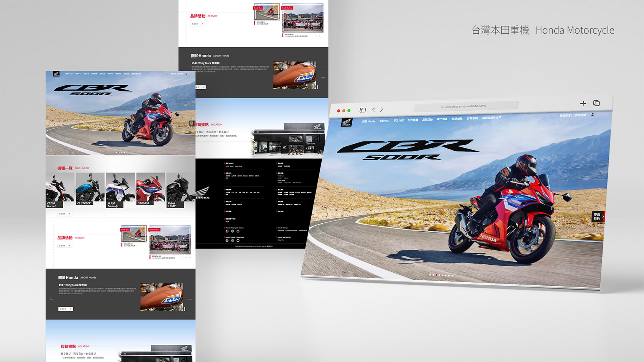This screenshot has width=644, height=362.
Task: Click the 'Honda World Wide' footer heading
Action: tap(284, 237)
